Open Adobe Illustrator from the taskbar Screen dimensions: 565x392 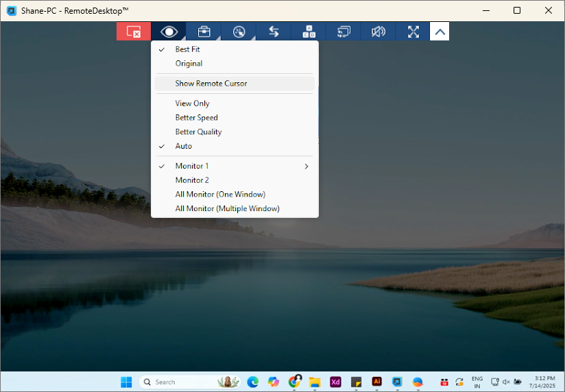[376, 382]
